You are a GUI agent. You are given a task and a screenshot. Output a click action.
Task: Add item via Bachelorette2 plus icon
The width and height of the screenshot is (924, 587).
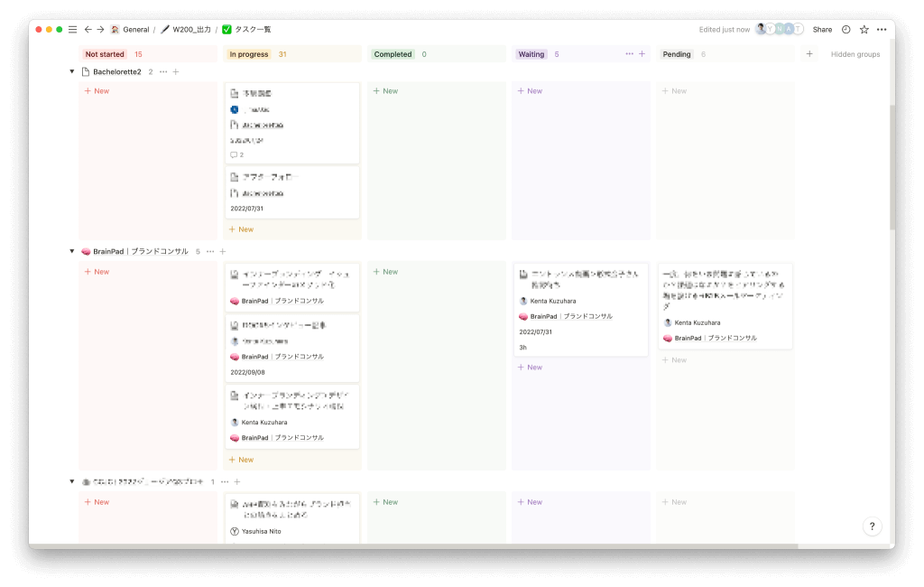176,72
